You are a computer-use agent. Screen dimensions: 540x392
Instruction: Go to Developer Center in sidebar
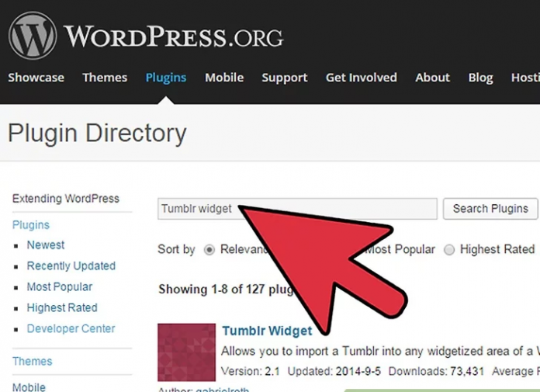(x=71, y=329)
